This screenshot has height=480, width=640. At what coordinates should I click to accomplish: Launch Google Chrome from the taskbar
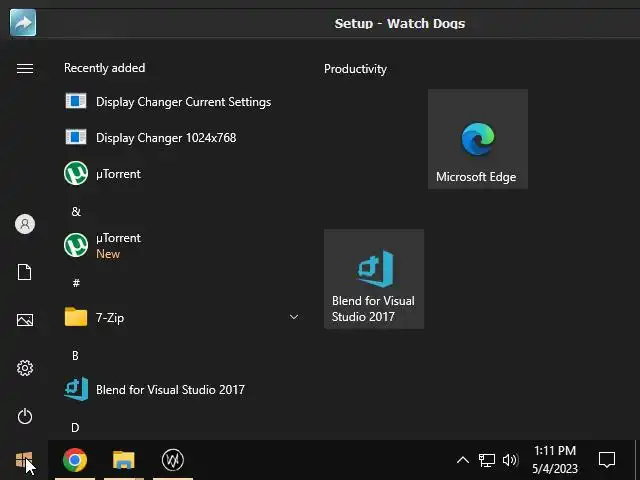[x=75, y=460]
